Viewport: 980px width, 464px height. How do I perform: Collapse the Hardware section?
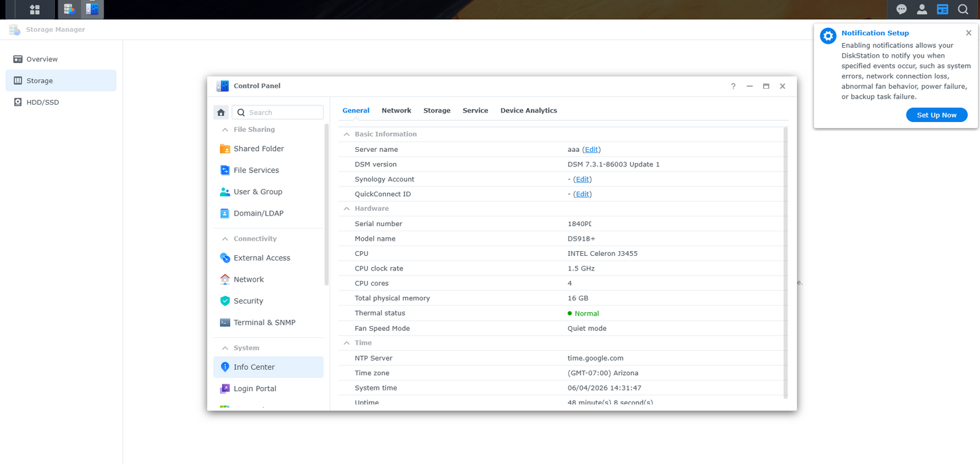tap(346, 208)
